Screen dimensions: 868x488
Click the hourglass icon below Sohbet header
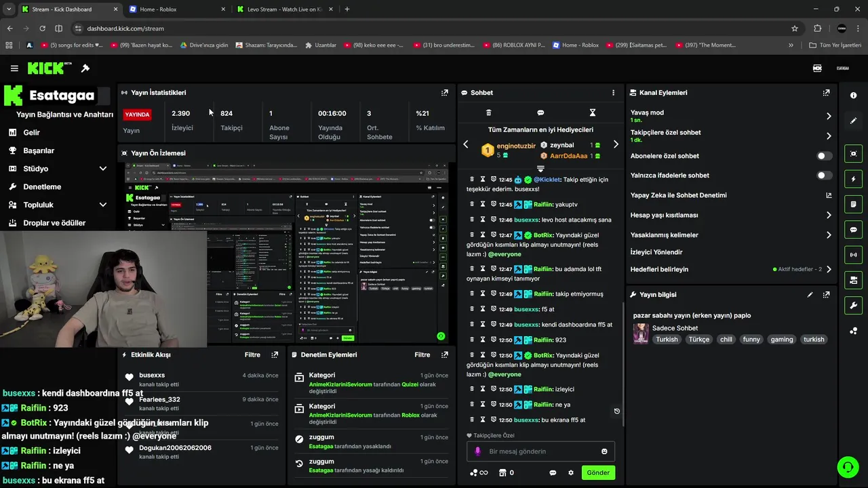593,113
